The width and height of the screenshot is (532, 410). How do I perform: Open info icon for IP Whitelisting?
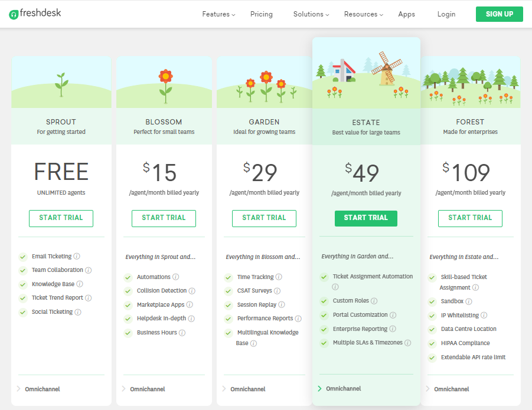484,315
